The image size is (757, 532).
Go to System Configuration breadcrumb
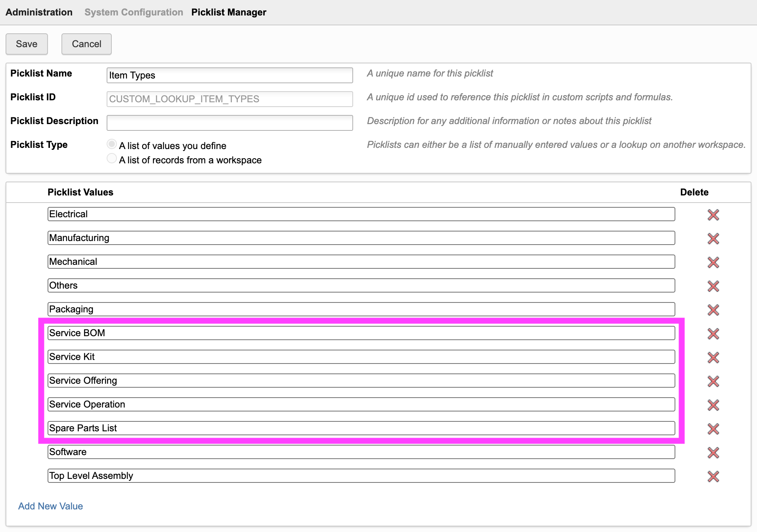click(x=134, y=12)
